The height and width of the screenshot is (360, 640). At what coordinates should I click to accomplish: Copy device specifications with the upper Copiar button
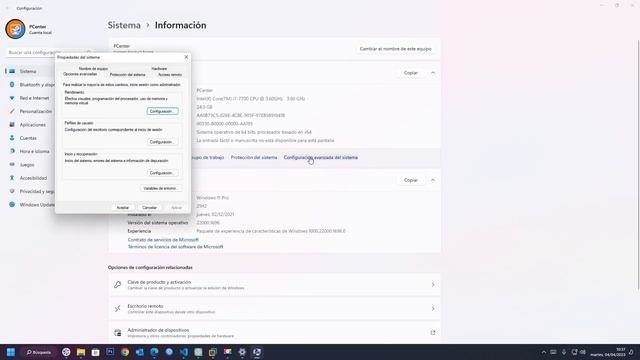(411, 73)
